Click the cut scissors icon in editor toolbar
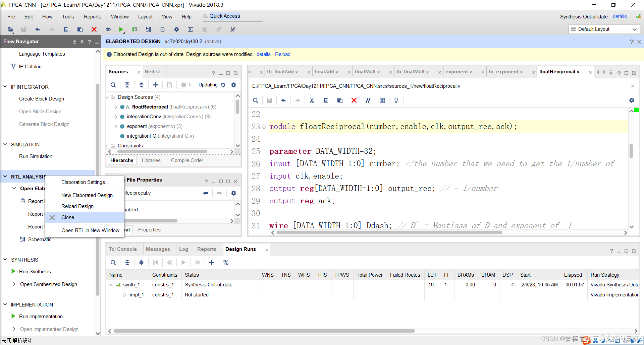The image size is (644, 345). (312, 100)
